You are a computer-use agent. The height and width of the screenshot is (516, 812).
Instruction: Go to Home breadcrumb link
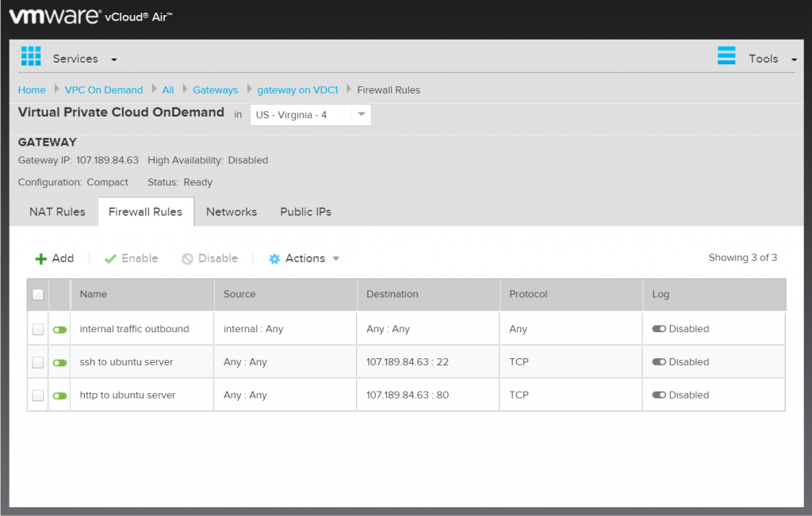point(32,90)
